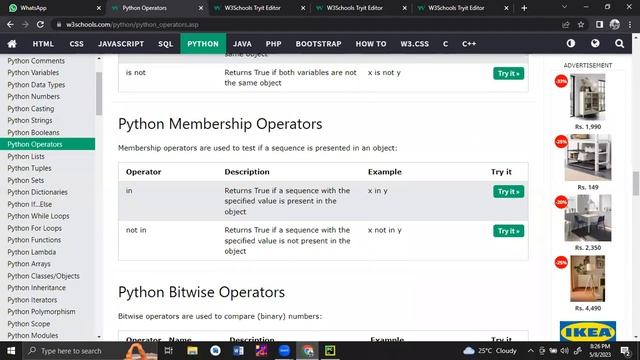Open PyCharm from the taskbar

coord(330,351)
